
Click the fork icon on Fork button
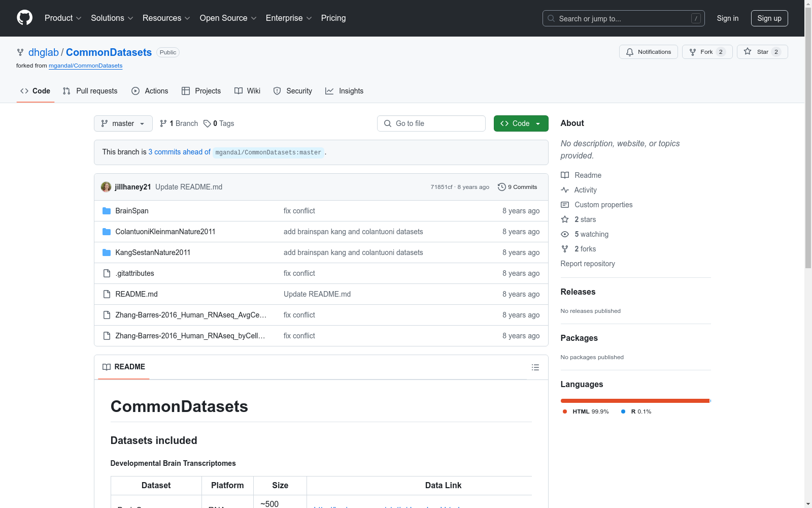point(693,52)
